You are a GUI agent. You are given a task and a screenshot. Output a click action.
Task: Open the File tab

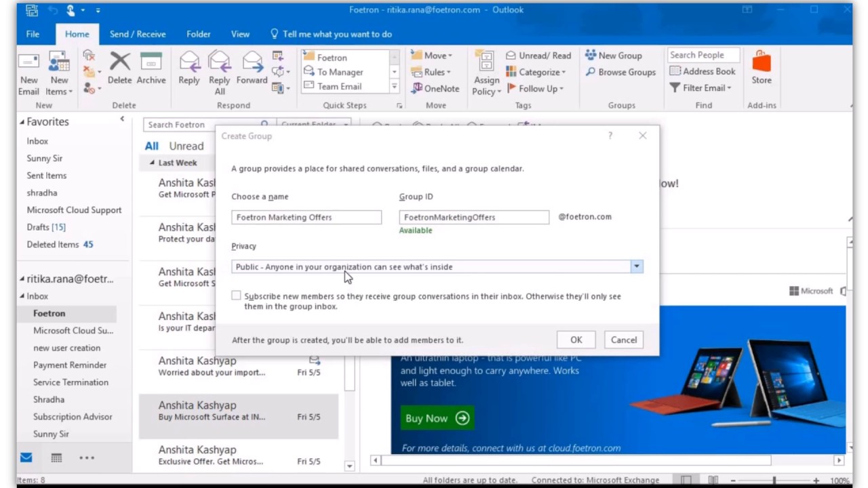coord(33,34)
